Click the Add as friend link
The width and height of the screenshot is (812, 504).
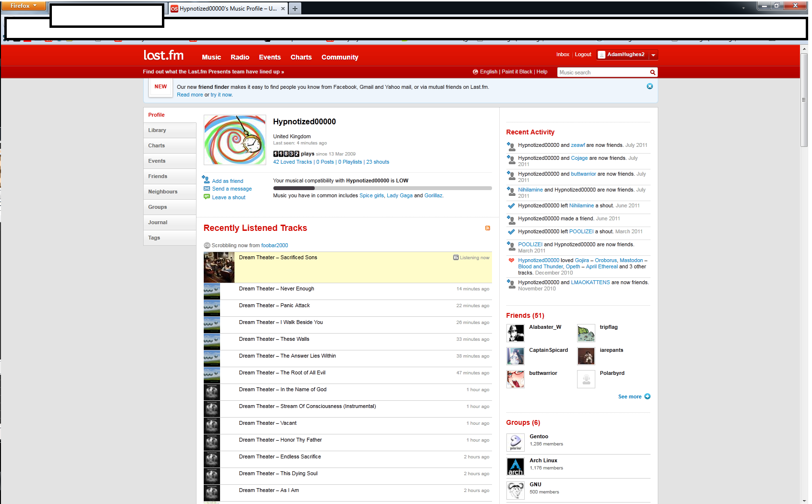tap(227, 181)
